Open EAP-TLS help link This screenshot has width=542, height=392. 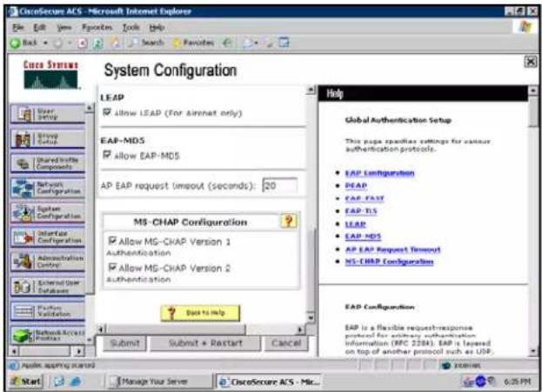click(361, 211)
